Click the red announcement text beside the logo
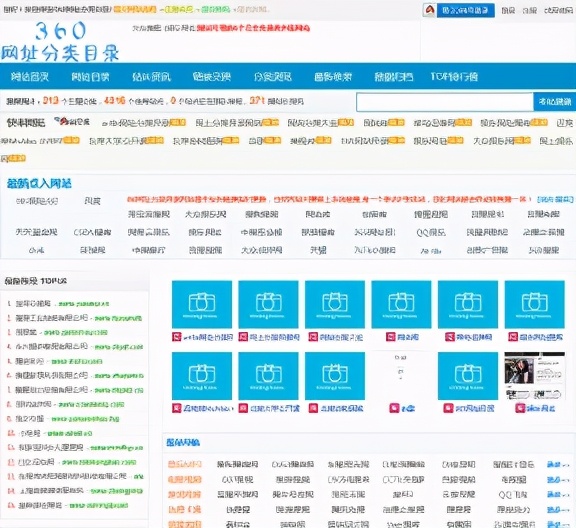This screenshot has width=576, height=528. pyautogui.click(x=253, y=28)
